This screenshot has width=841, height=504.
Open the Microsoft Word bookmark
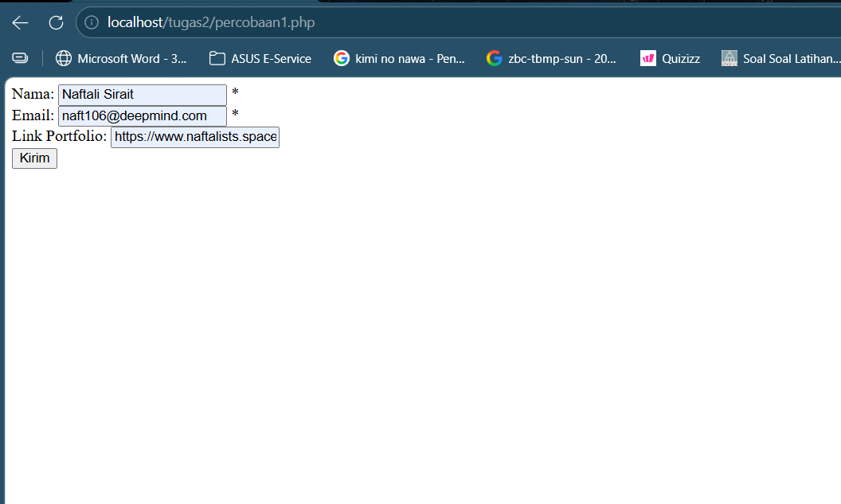(x=121, y=58)
